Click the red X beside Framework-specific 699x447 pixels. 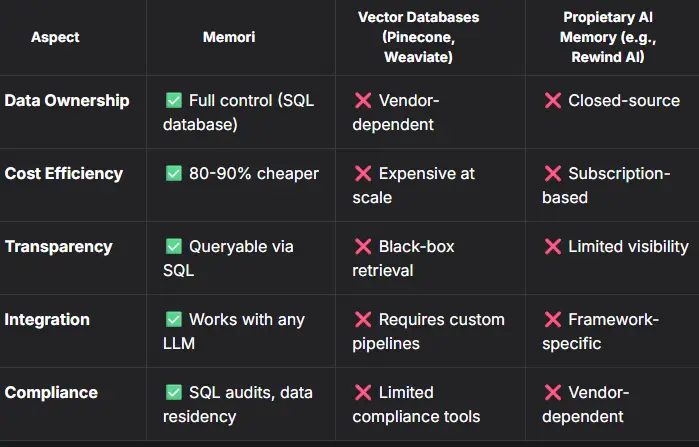tap(552, 320)
